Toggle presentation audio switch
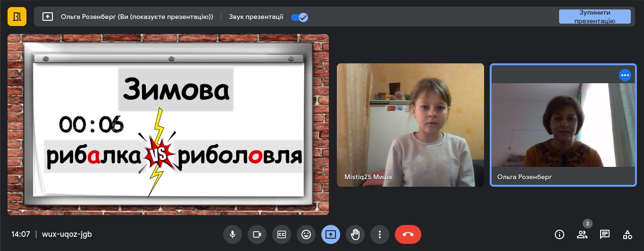 [x=299, y=17]
